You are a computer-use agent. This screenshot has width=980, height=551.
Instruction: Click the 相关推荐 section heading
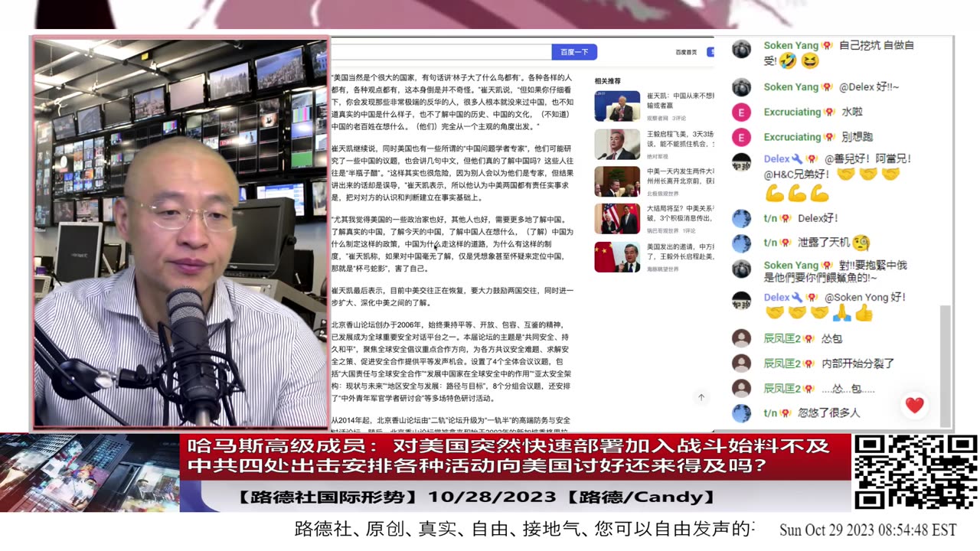608,81
